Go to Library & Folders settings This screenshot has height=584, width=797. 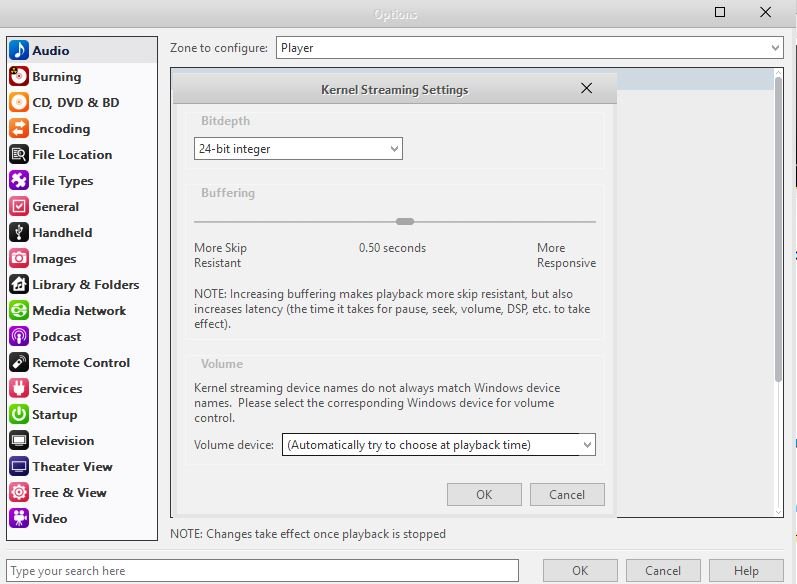(x=85, y=285)
